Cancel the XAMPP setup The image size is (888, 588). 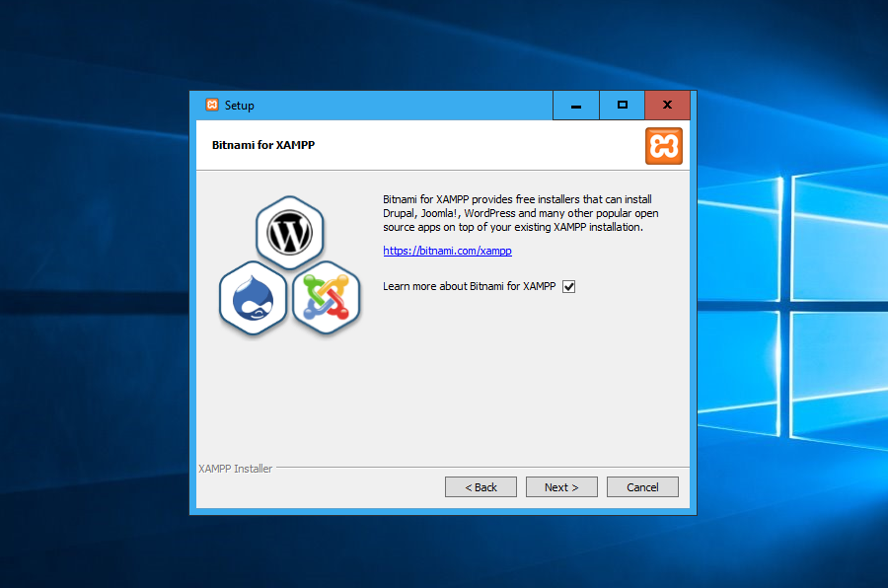tap(642, 487)
